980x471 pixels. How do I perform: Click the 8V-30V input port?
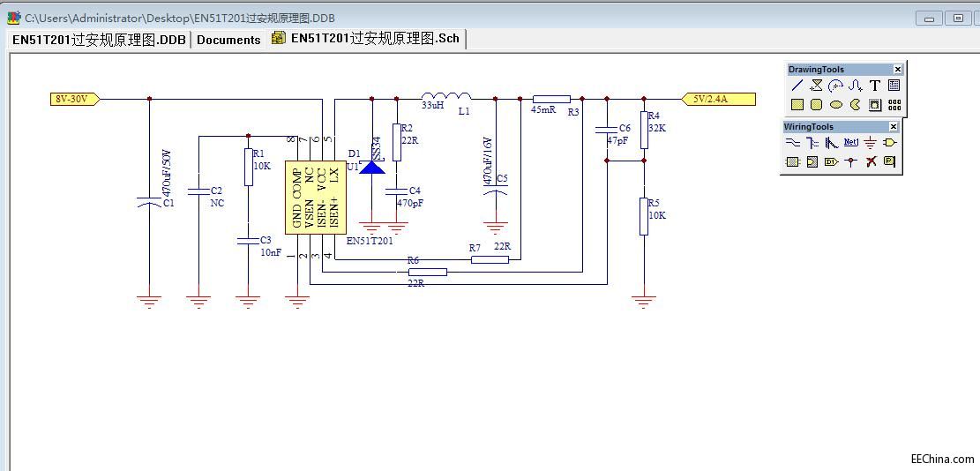coord(74,100)
